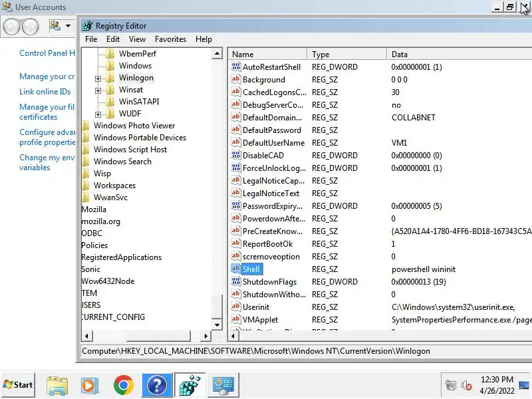Click the muted volume tray icon
The image size is (532, 399).
coord(467,386)
